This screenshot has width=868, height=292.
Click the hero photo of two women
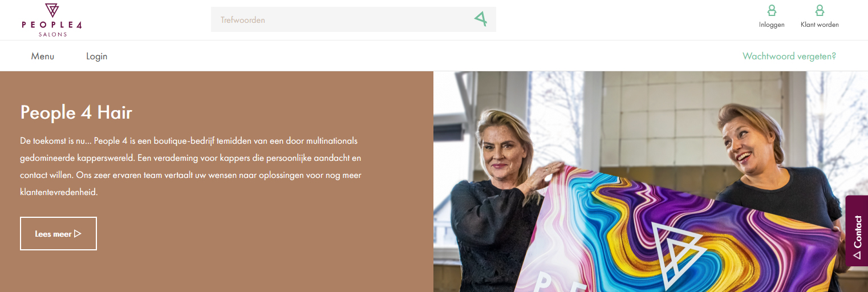[x=651, y=181]
